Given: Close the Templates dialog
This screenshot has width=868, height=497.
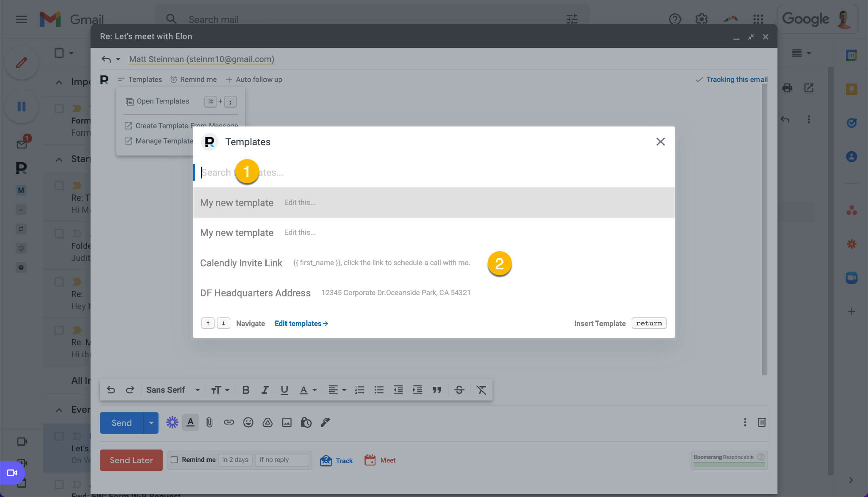Looking at the screenshot, I should click(660, 142).
